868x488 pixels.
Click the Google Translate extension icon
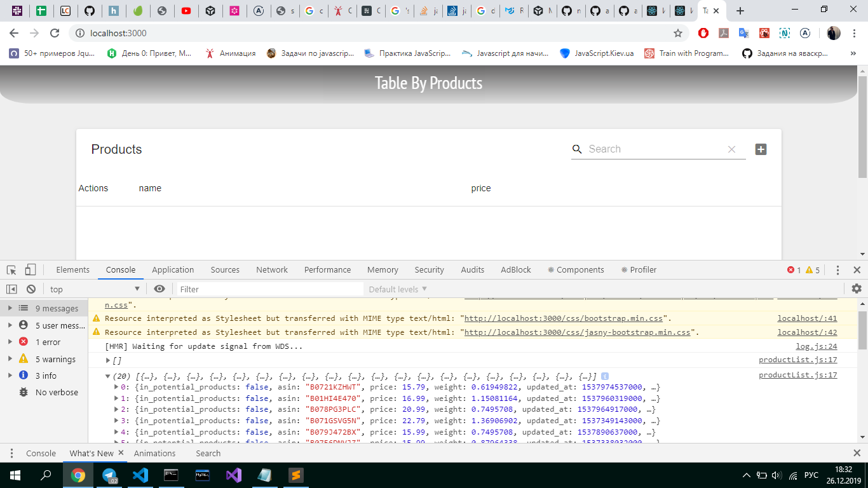[x=743, y=33]
